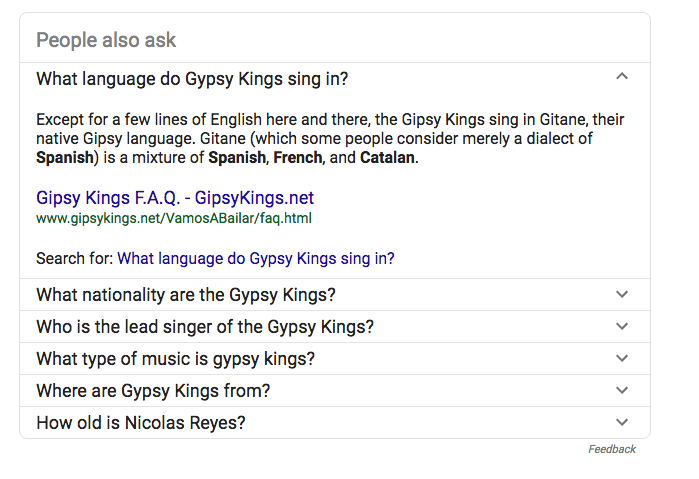
Task: Open the 'Gipsy Kings F.A.Q. - GipsyKings.net' link
Action: tap(175, 198)
